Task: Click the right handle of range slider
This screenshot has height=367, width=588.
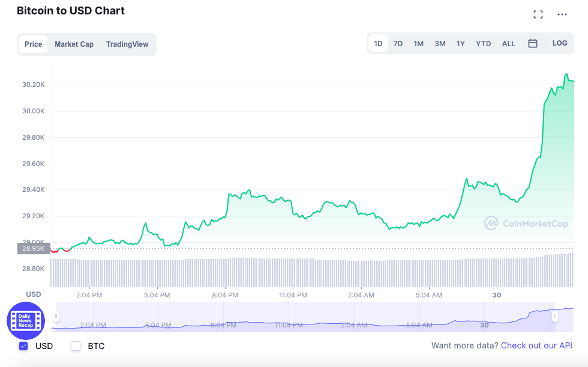Action: click(x=555, y=315)
